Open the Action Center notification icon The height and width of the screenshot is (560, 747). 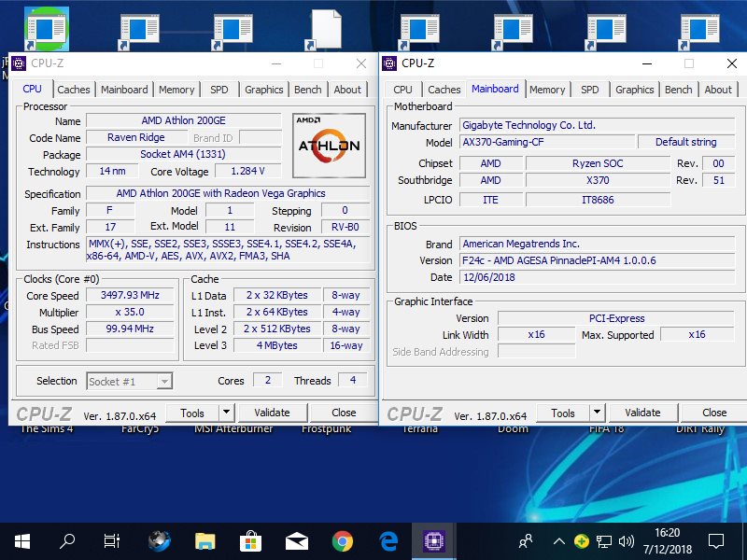(716, 541)
